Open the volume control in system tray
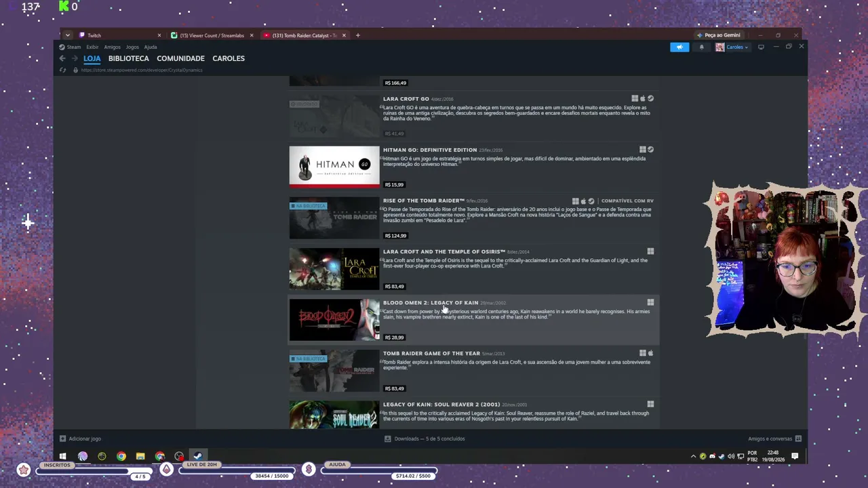The height and width of the screenshot is (488, 868). point(730,456)
